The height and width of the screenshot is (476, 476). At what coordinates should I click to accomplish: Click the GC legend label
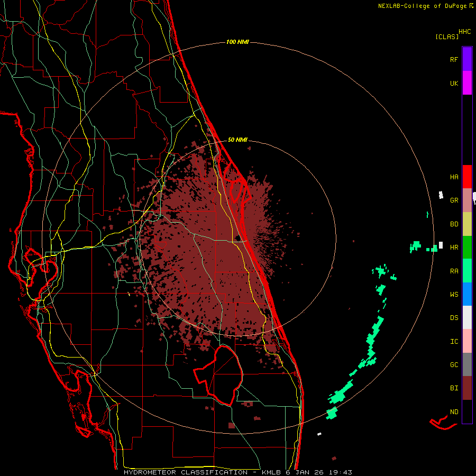coord(454,364)
